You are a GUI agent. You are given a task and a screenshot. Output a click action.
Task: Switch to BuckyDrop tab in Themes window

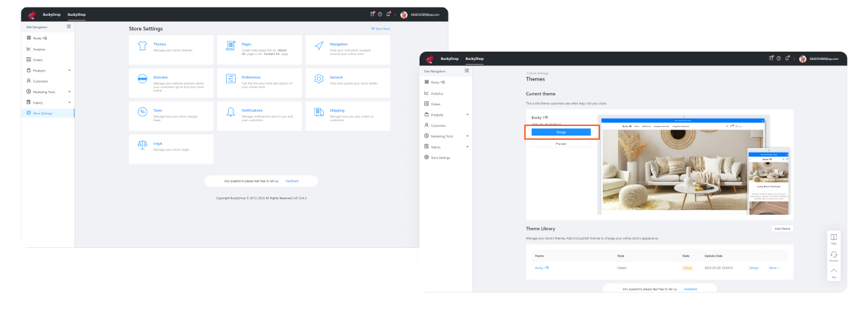point(449,59)
